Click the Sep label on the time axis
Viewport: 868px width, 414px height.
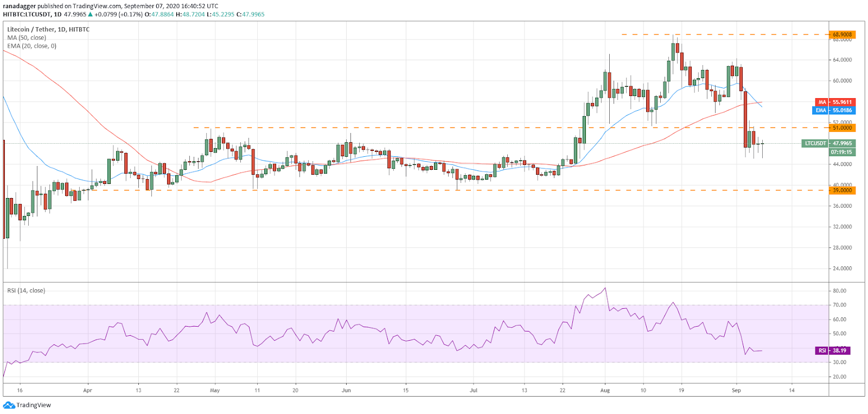(x=736, y=391)
